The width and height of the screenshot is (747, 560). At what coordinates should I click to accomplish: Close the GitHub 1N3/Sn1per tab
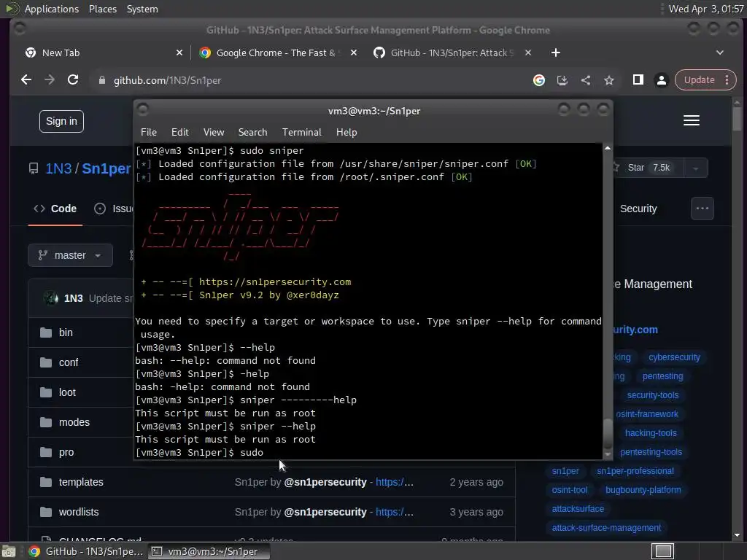pyautogui.click(x=528, y=52)
